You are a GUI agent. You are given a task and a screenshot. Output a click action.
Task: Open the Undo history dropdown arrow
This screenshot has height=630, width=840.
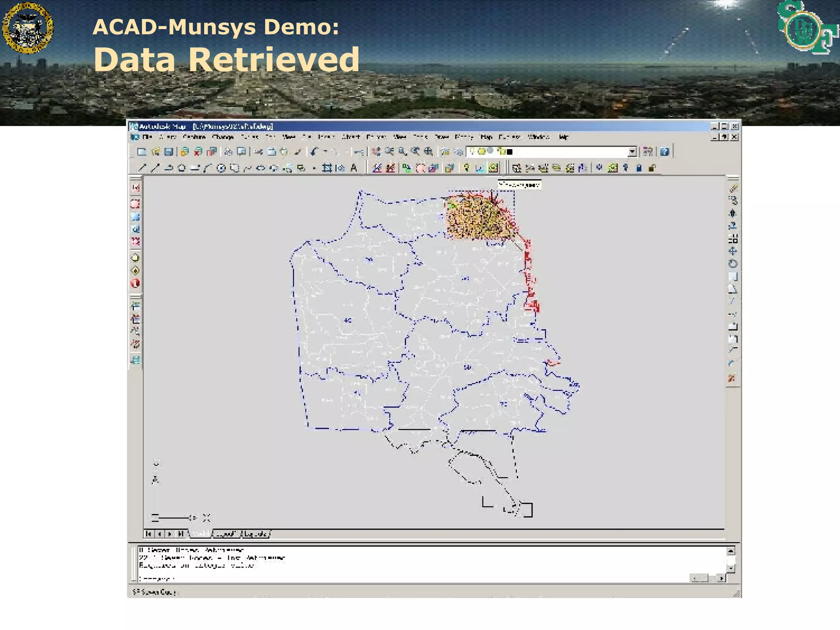pos(325,152)
